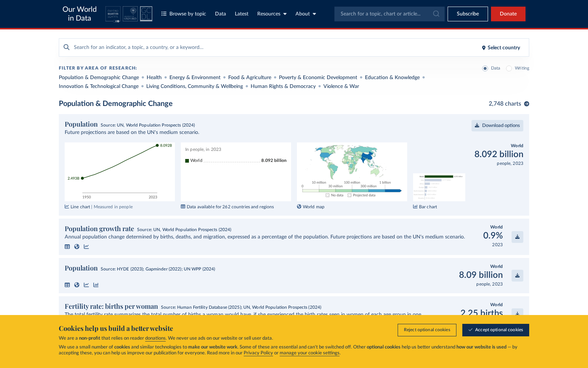Open the world map thumbnail preview
Image resolution: width=588 pixels, height=368 pixels.
tap(352, 172)
